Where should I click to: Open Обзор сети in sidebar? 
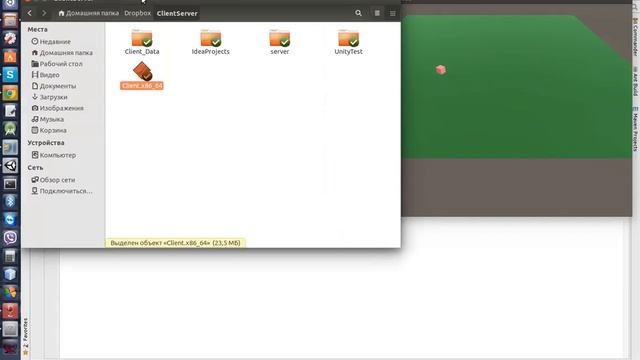[53, 180]
